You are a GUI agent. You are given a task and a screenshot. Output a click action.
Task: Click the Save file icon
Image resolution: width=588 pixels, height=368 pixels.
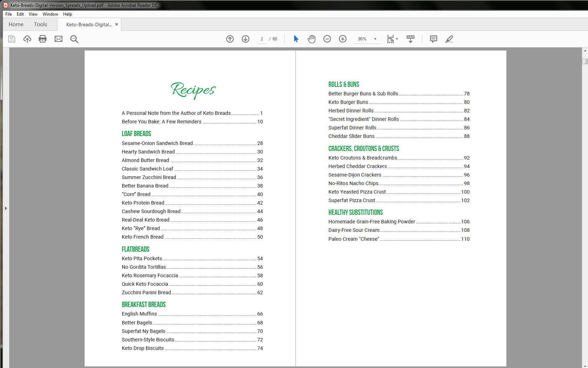[12, 39]
